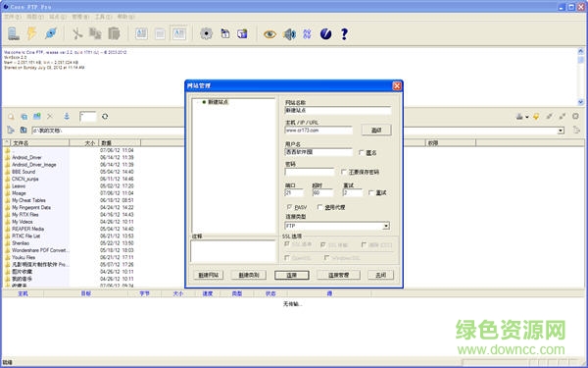Open Site Manager server icon in toolbar
The image size is (588, 368).
click(x=14, y=33)
